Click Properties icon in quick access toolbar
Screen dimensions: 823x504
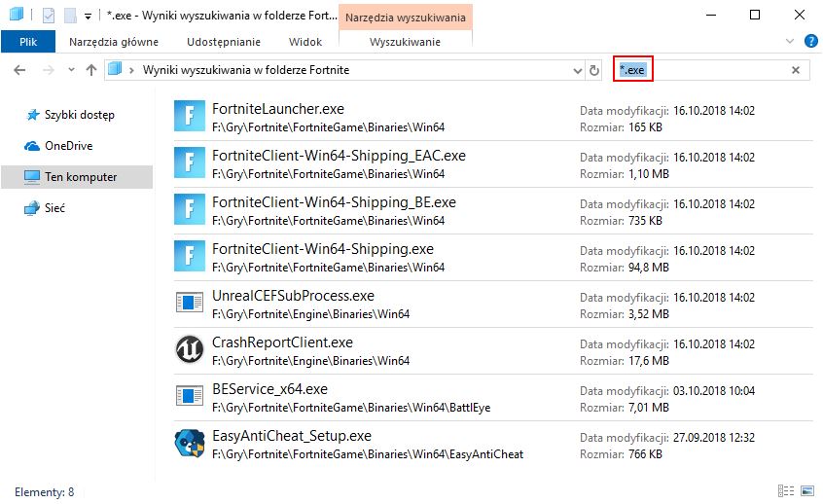coord(49,16)
